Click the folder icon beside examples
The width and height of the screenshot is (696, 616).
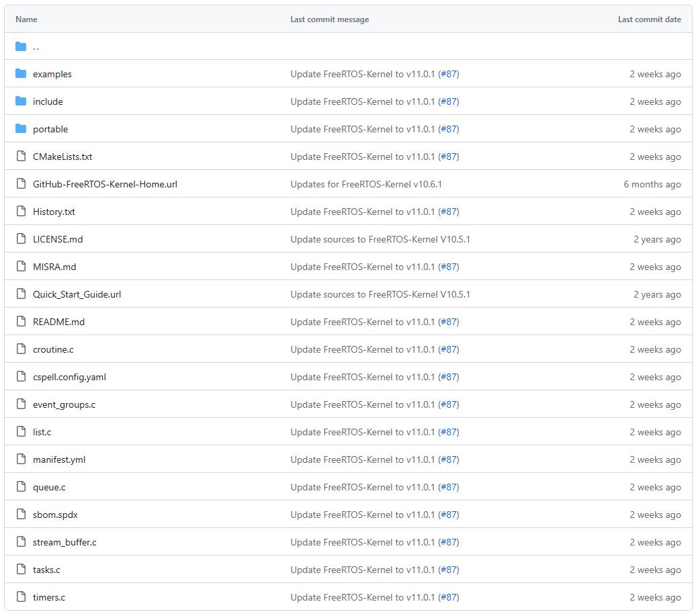21,74
